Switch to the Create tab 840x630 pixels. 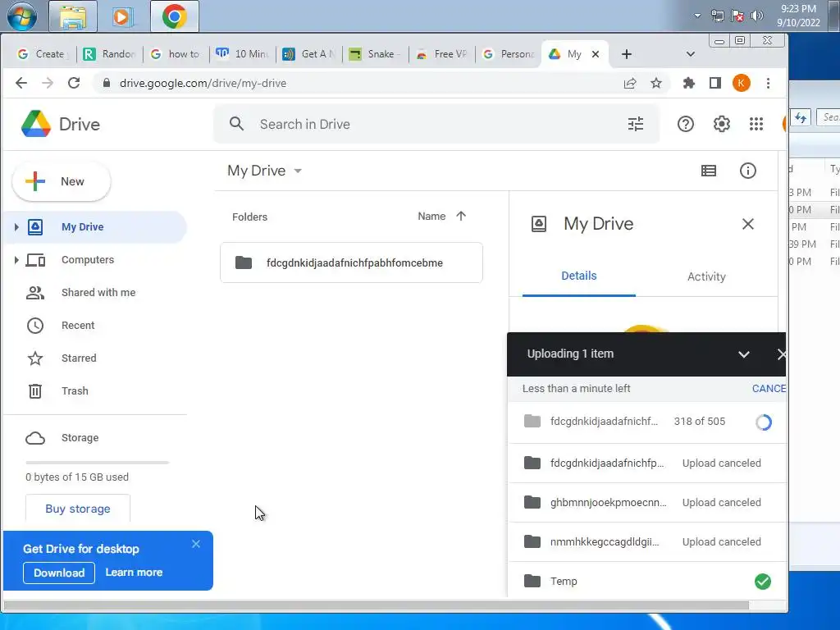[x=41, y=54]
